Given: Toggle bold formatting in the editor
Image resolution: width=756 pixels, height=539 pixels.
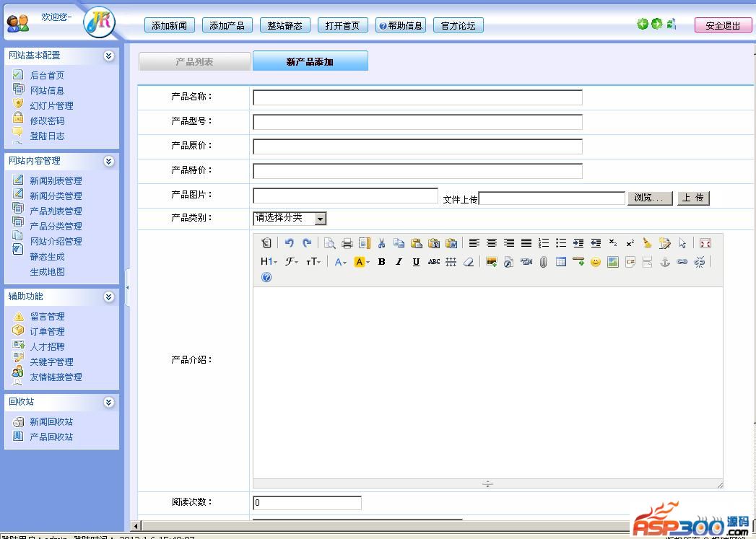Looking at the screenshot, I should click(381, 262).
